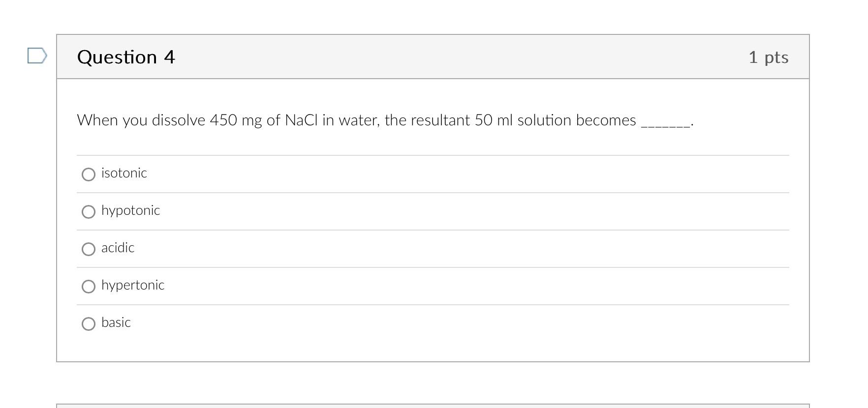
Task: Click the empty circle next to basic
Action: (89, 324)
